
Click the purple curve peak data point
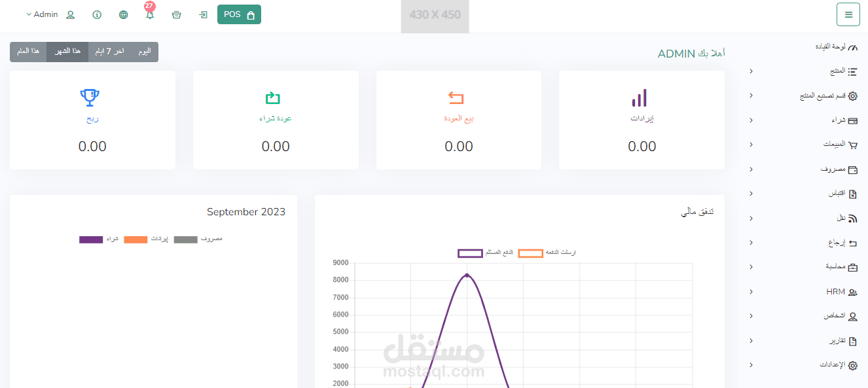(467, 275)
